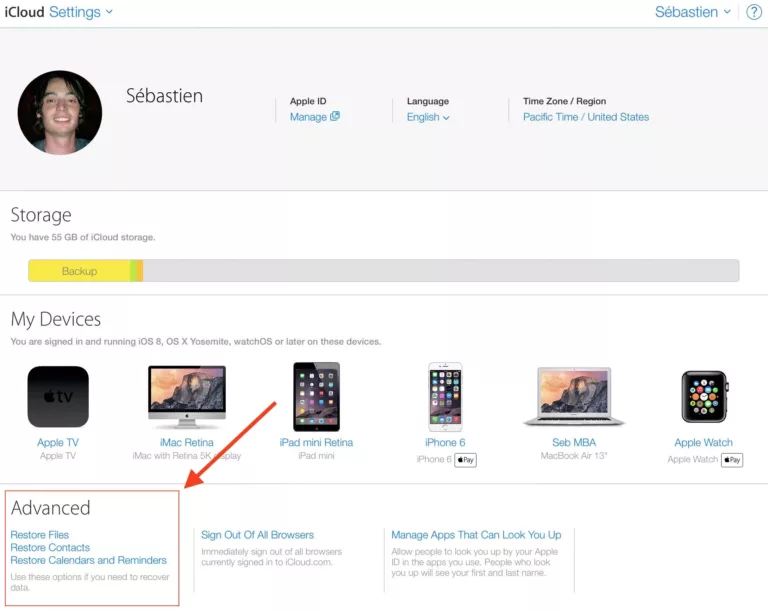
Task: Change Pacific Time / United States region
Action: point(586,117)
